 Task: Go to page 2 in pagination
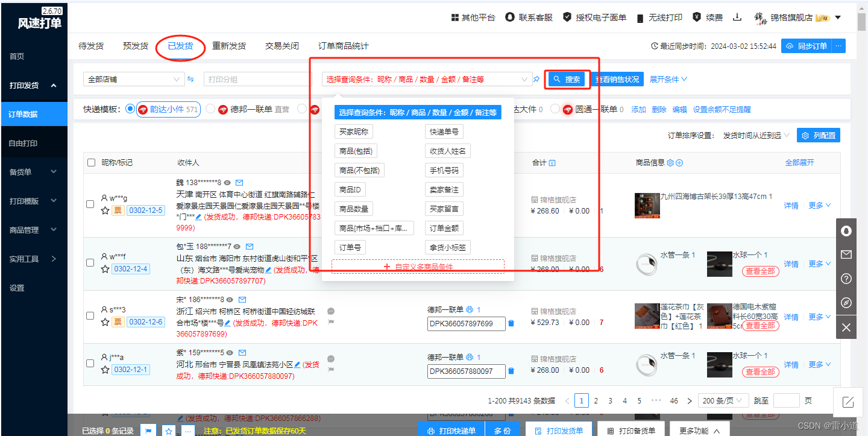[596, 400]
